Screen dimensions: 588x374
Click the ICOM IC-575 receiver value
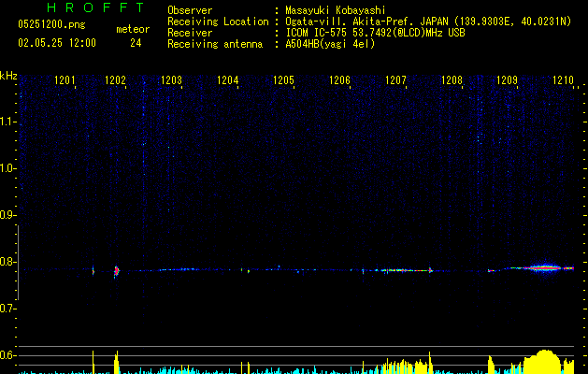point(375,33)
